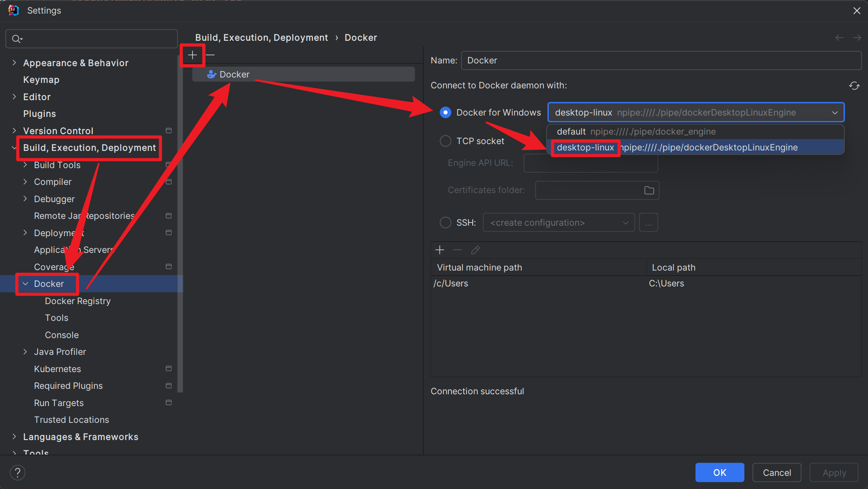Collapse the Docker tree node
The image size is (868, 489).
[x=25, y=284]
